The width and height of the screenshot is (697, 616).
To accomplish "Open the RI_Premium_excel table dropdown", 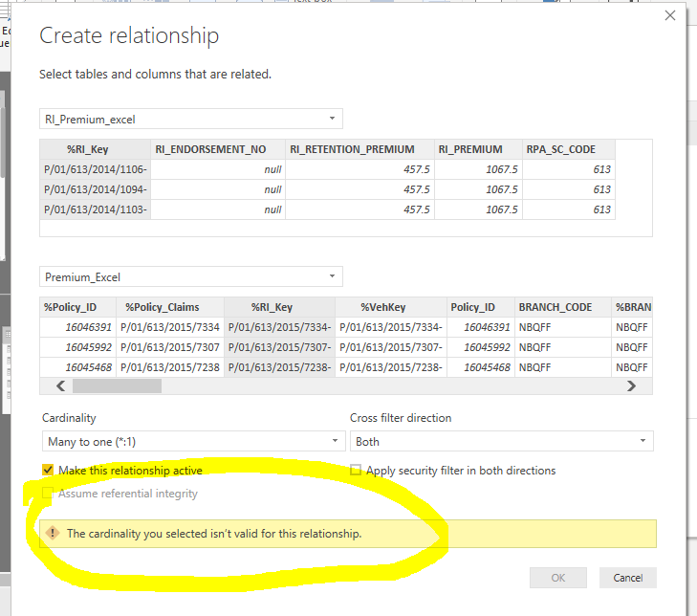I will tap(191, 119).
